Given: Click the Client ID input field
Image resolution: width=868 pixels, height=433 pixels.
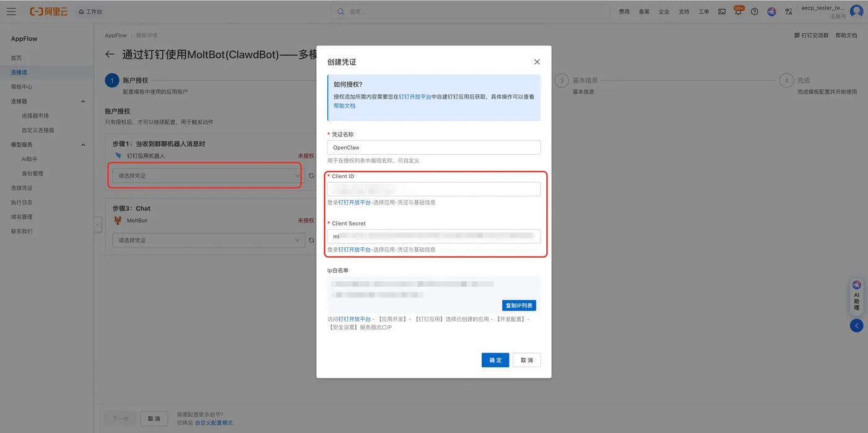Looking at the screenshot, I should [x=434, y=189].
